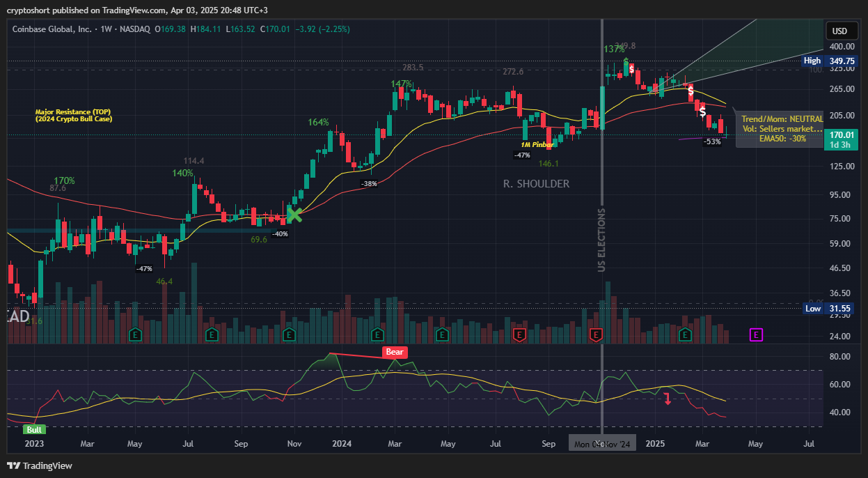
Task: Click the 146.1 price annotation
Action: (x=549, y=163)
